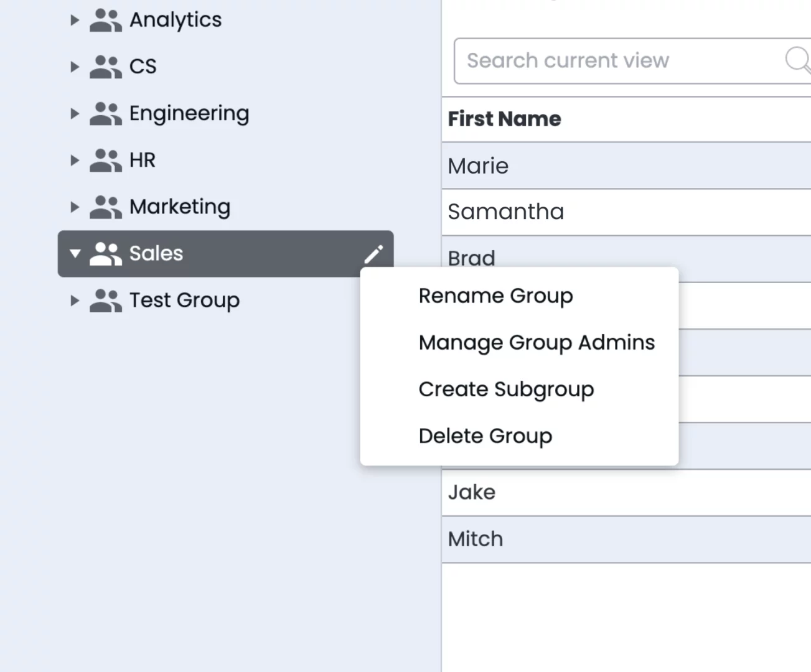Expand the Marketing group
This screenshot has height=672, width=811.
pos(75,207)
